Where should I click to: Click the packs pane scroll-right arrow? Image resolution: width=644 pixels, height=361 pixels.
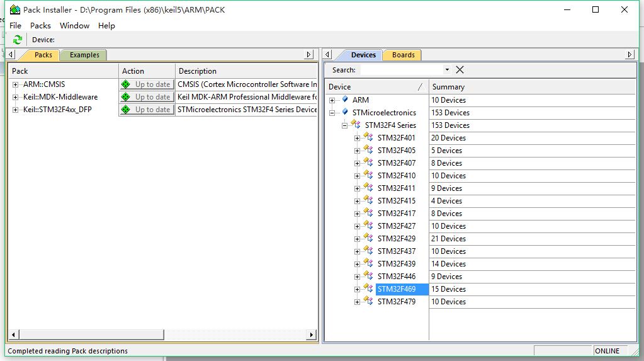coord(312,335)
